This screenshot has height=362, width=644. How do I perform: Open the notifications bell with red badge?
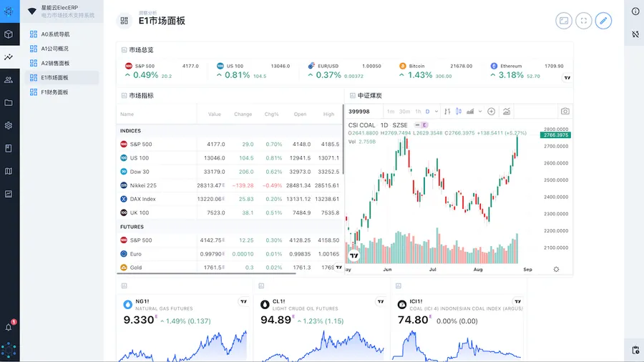coord(9,327)
